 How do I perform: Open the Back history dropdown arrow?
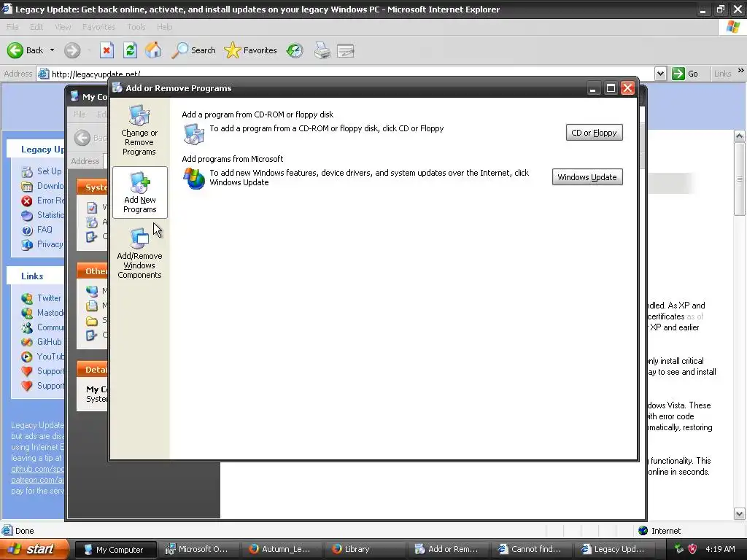click(x=52, y=50)
